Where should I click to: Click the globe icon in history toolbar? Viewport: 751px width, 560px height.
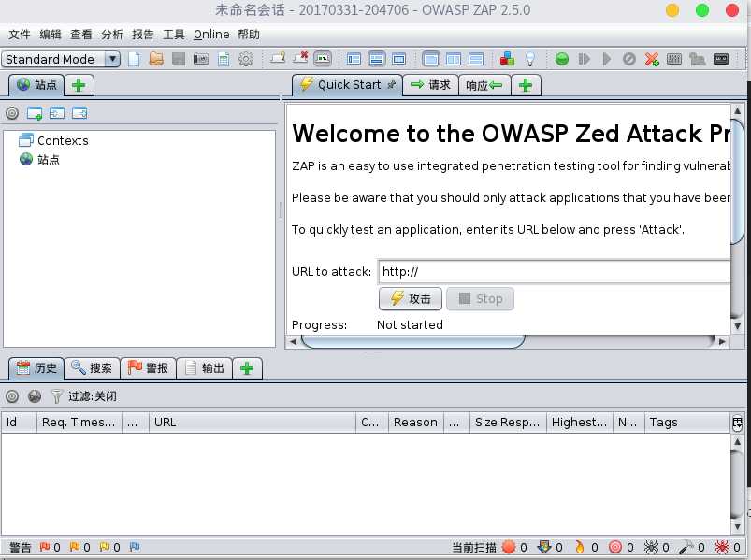(35, 396)
